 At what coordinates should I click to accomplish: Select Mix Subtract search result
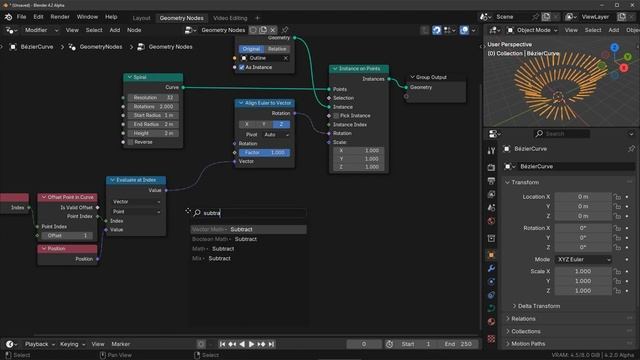249,258
